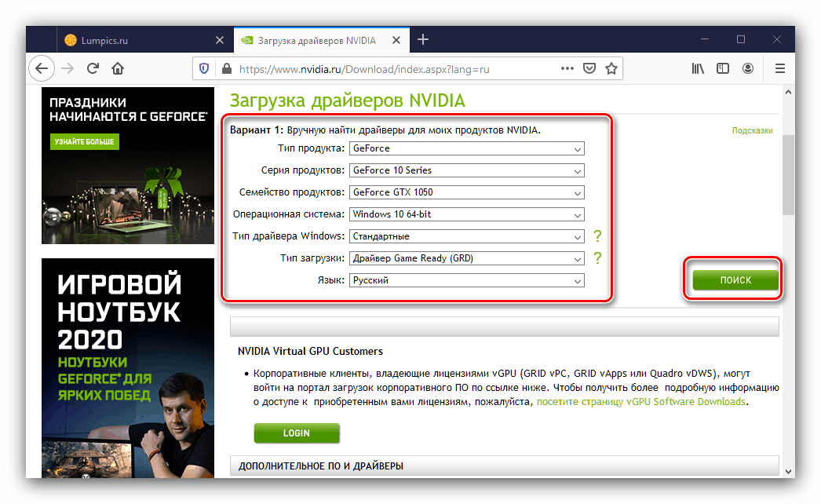Choose a language in the 'Язык' dropdown
Viewport: 821px width, 504px height.
[x=466, y=280]
